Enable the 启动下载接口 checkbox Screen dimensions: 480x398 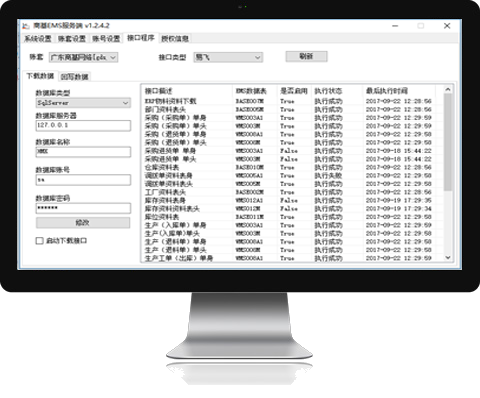click(x=40, y=241)
